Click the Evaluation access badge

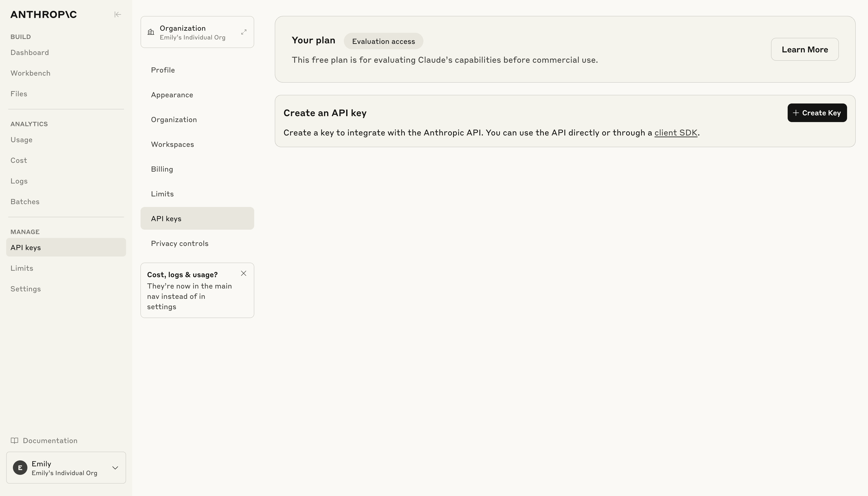(x=383, y=41)
